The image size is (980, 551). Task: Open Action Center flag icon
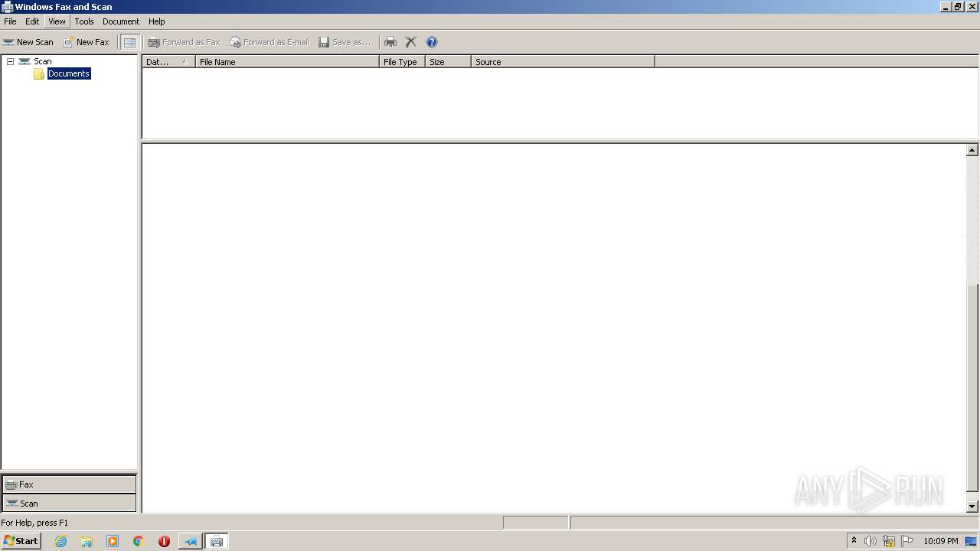[907, 541]
